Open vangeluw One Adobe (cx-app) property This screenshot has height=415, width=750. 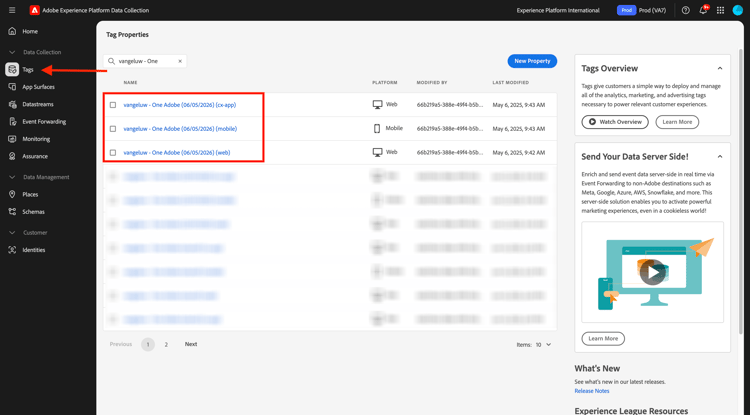click(x=179, y=105)
